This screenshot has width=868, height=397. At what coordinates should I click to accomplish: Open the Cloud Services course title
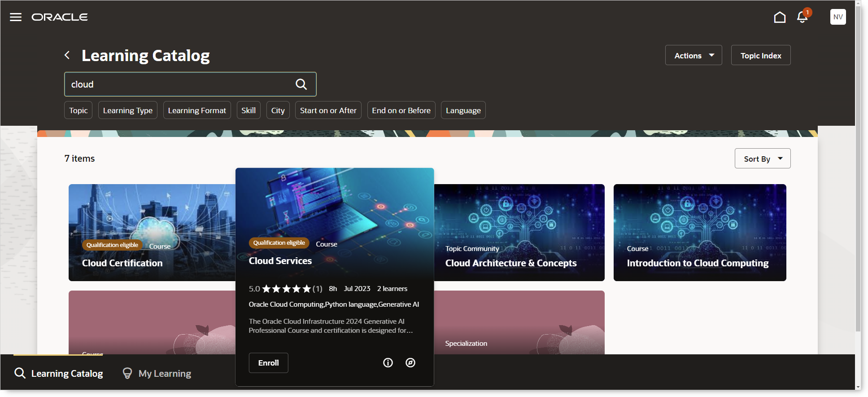tap(280, 261)
